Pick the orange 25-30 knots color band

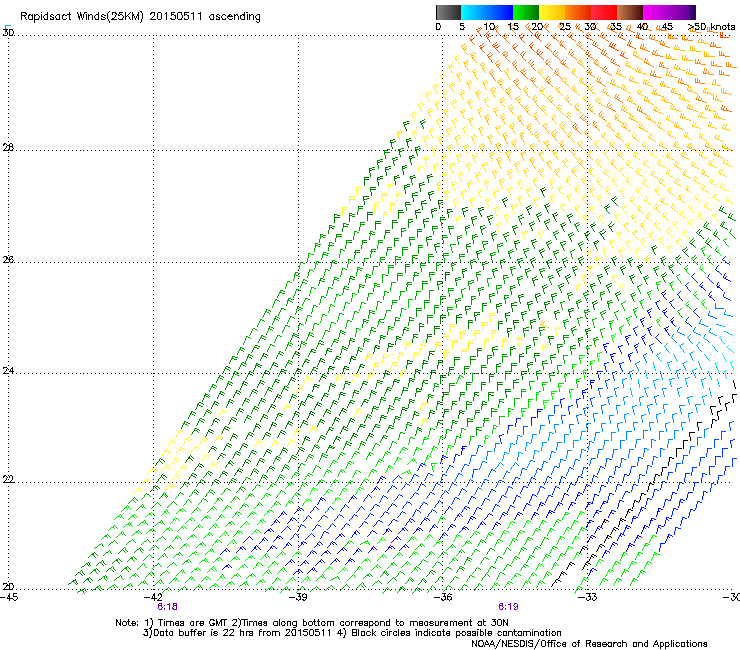coord(578,12)
